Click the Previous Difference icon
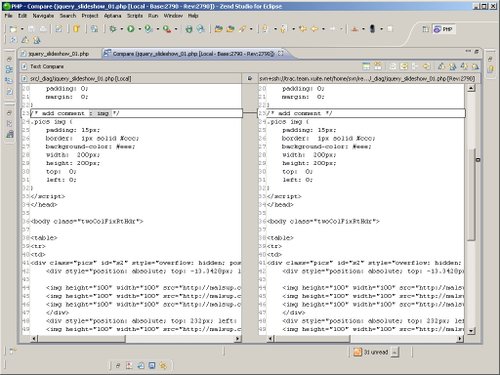This screenshot has width=500, height=375. [x=452, y=66]
